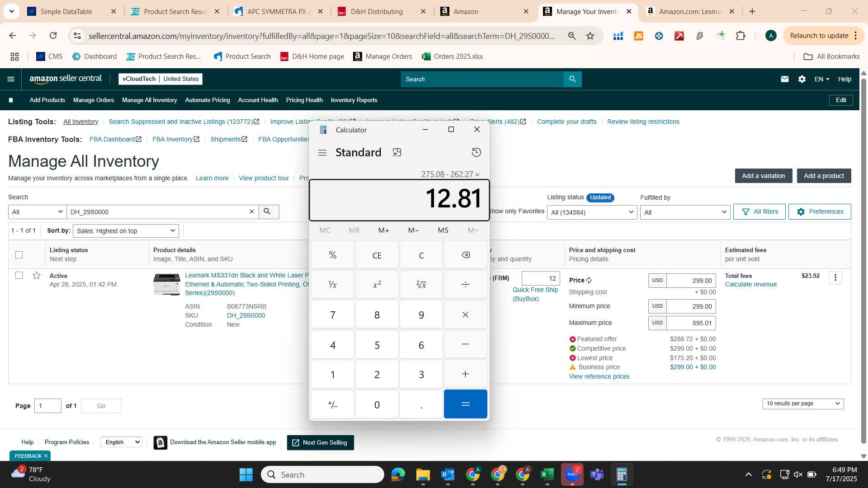Click 'Calculate revenue' link
Viewport: 868px width, 488px height.
point(751,284)
